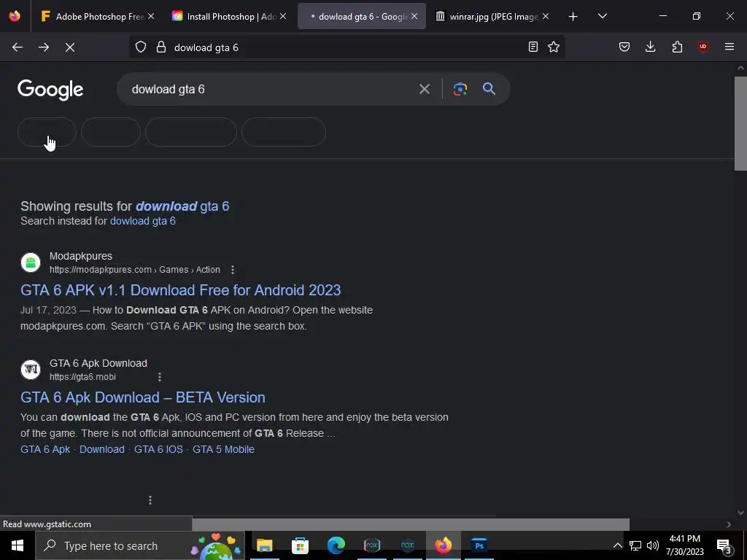Image resolution: width=747 pixels, height=560 pixels.
Task: Open Photoshop from the taskbar
Action: coord(479,545)
